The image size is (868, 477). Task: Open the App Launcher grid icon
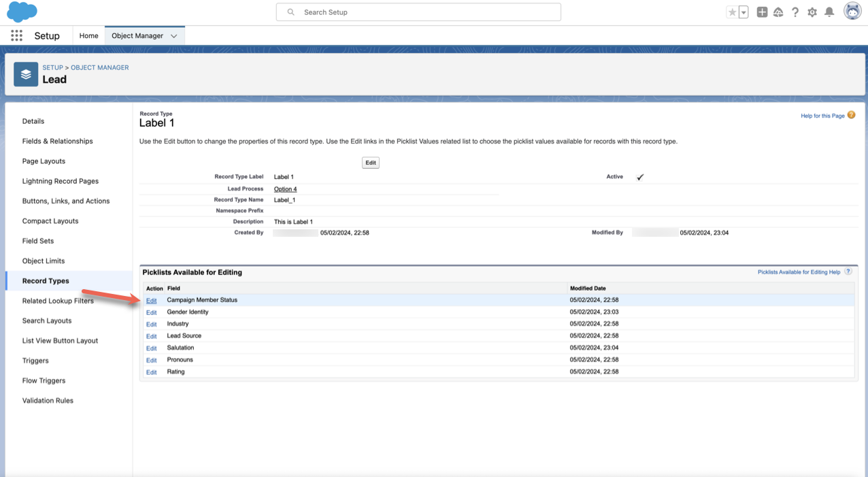(16, 36)
